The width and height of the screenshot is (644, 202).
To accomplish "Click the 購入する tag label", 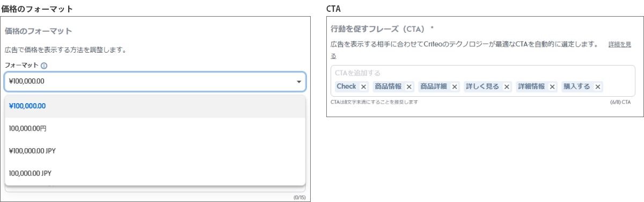I will point(576,86).
